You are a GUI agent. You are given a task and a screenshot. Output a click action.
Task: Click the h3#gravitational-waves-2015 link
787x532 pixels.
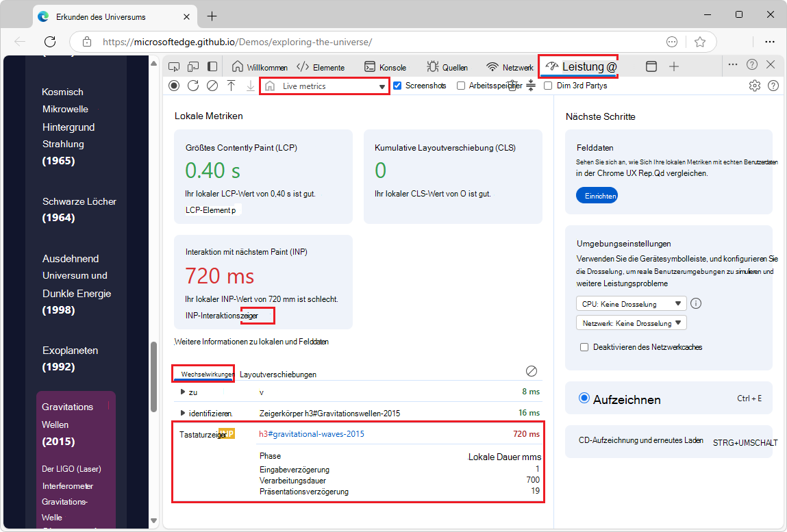[x=312, y=434]
